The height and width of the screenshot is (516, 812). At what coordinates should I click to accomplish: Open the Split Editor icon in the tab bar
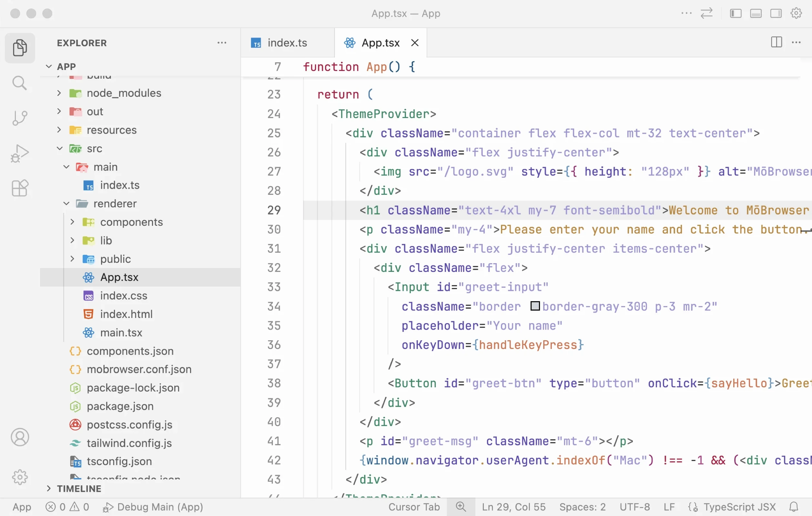click(776, 43)
